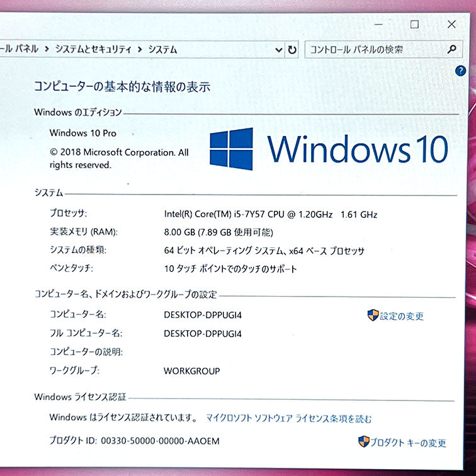Click the shield icon beside 設定の変更
This screenshot has height=476, width=476.
[373, 315]
